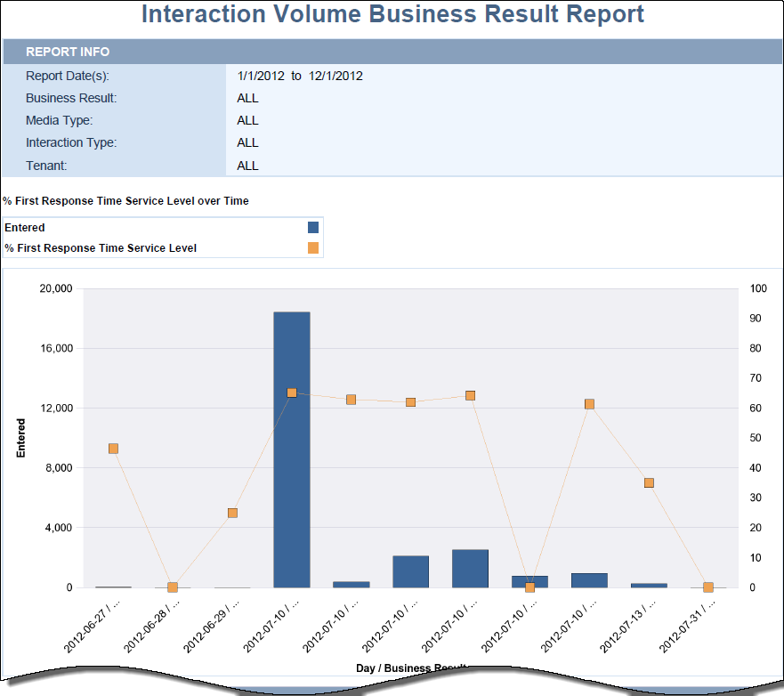Click the orange marker at 2012-07-31

tap(708, 587)
